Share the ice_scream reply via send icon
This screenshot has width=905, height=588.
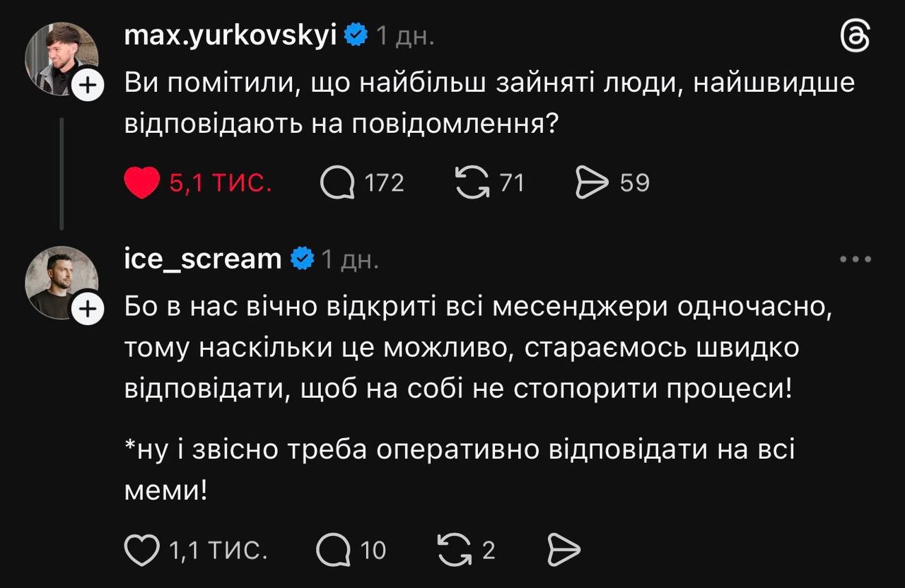point(564,551)
